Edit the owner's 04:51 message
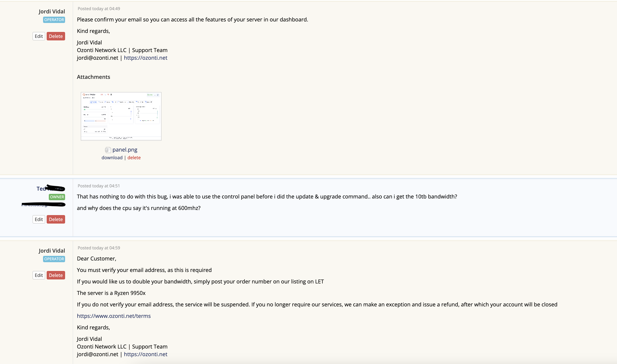 coord(39,220)
